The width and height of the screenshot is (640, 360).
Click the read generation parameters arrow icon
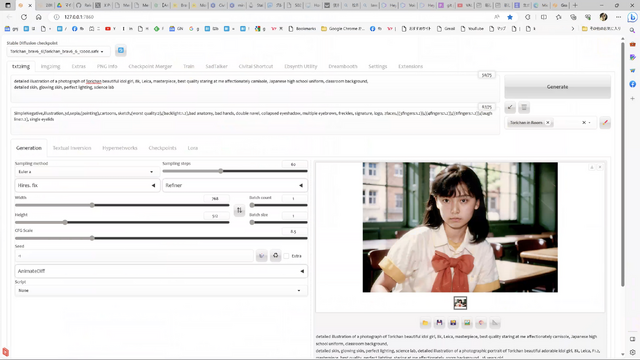pos(510,107)
